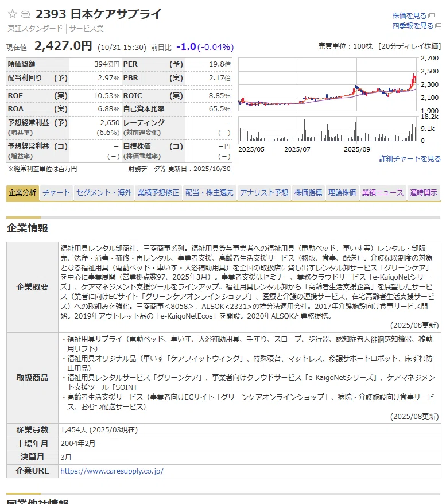The height and width of the screenshot is (504, 446).
Task: Click the company name 日本ケアサプライ heading
Action: [x=116, y=14]
